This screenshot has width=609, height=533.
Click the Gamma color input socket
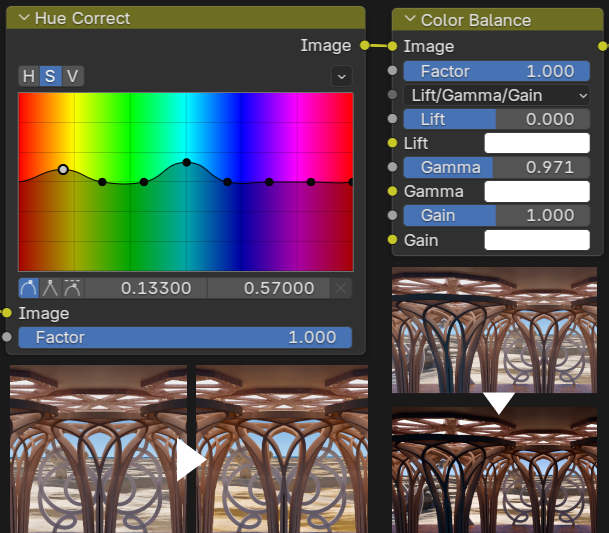(393, 192)
